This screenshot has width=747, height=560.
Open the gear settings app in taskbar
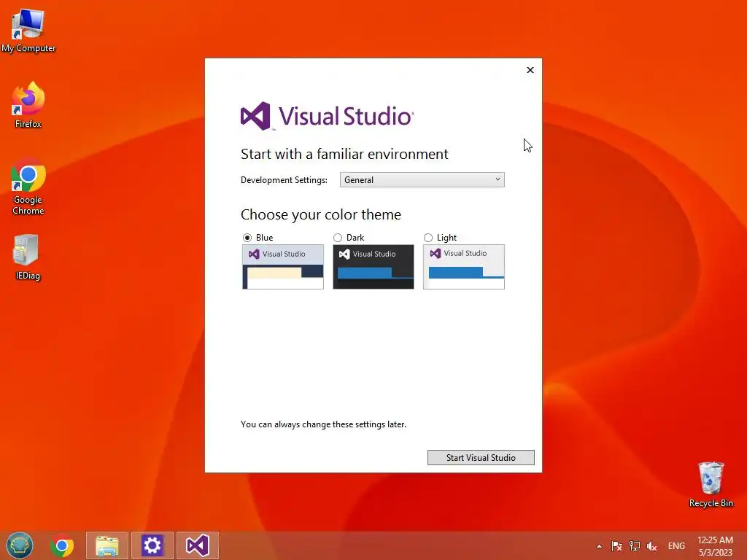pos(152,545)
